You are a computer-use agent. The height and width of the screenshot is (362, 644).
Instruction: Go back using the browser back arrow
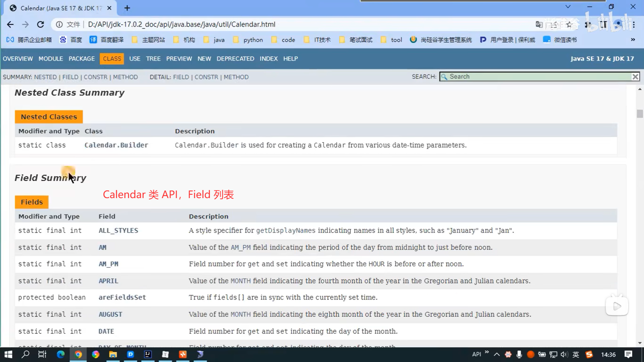(10, 24)
